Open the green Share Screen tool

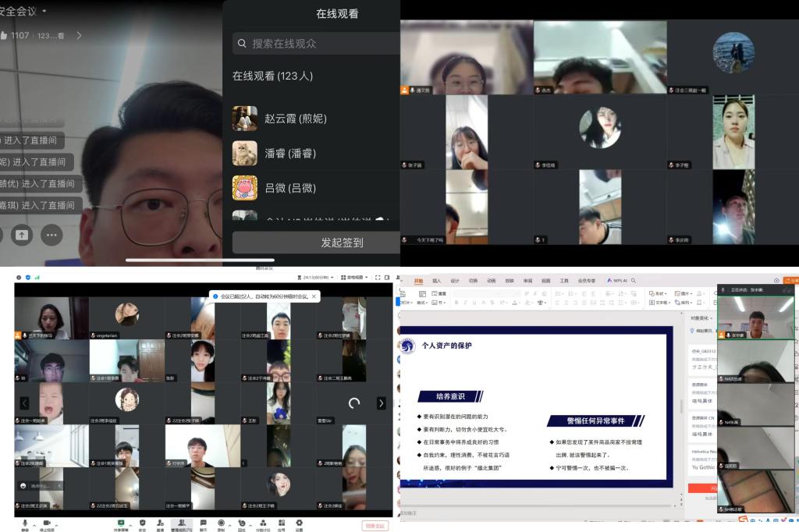[121, 524]
